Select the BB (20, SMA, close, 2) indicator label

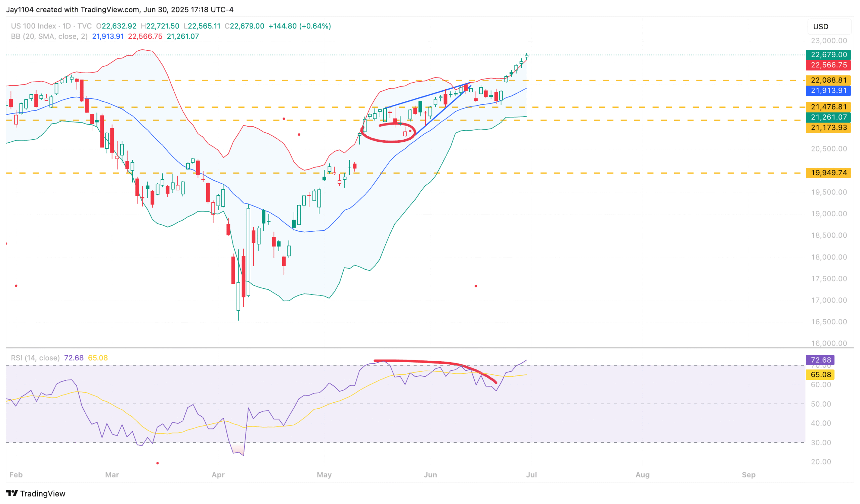click(x=49, y=36)
